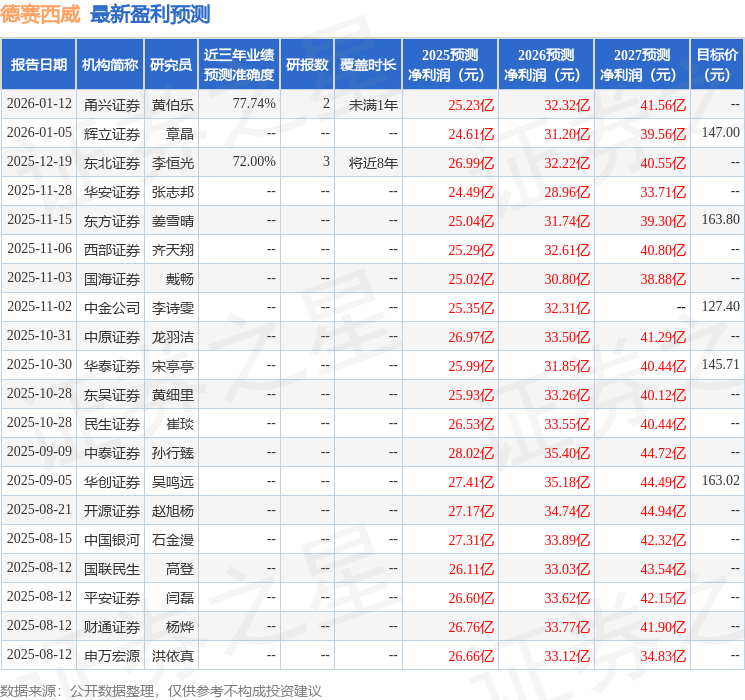
Task: Click the 77.74% accuracy value
Action: tap(254, 104)
